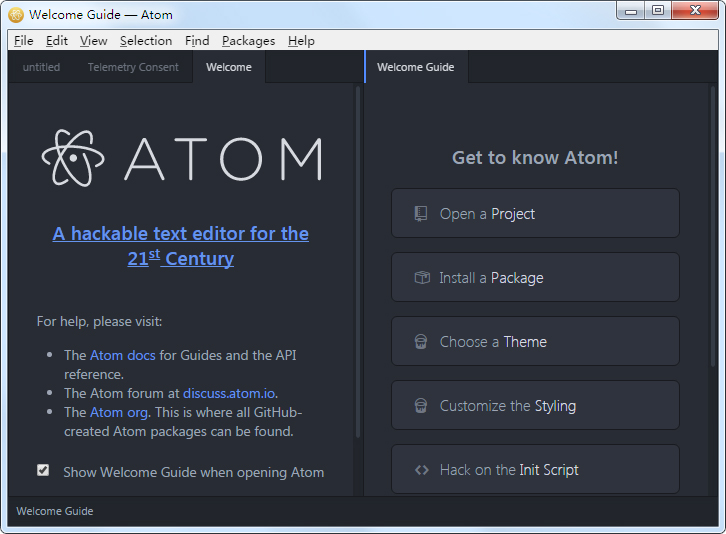The height and width of the screenshot is (534, 726).
Task: Click the package box icon beside Install a Package
Action: (x=422, y=277)
